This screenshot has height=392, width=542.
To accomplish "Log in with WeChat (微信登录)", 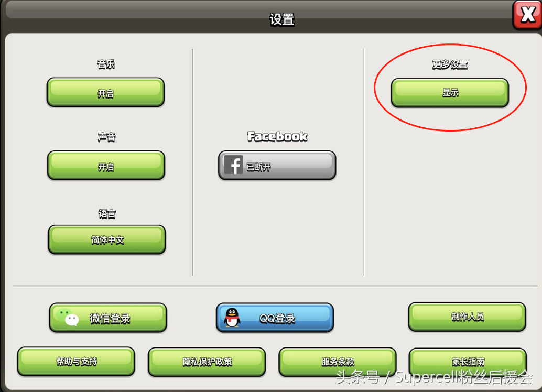I will pos(108,318).
